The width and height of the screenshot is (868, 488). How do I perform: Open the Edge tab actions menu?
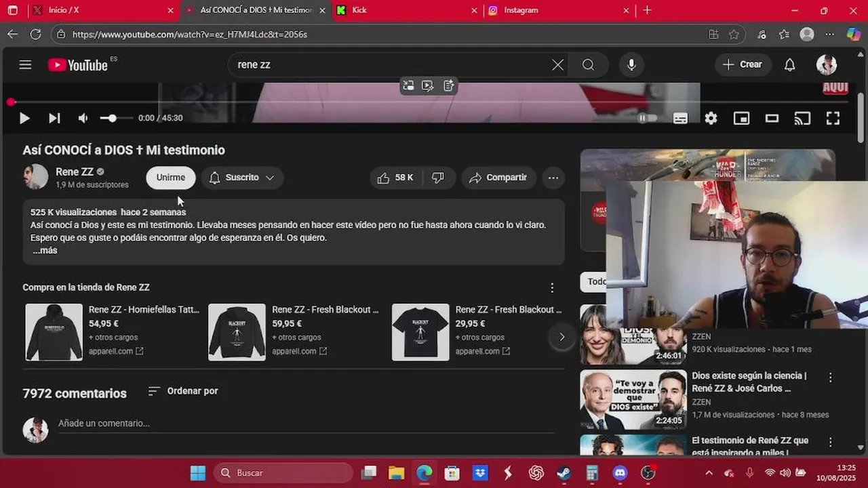click(x=12, y=10)
